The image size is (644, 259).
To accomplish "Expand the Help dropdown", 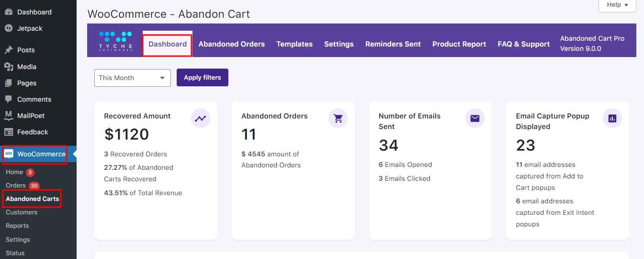I will pyautogui.click(x=617, y=5).
